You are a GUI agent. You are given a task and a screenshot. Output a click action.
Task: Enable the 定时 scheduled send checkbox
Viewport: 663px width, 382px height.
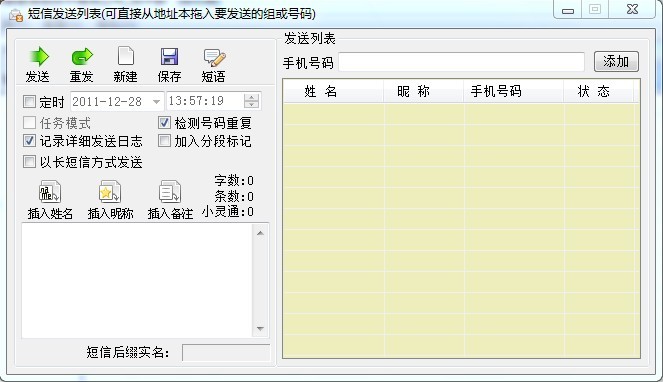29,102
